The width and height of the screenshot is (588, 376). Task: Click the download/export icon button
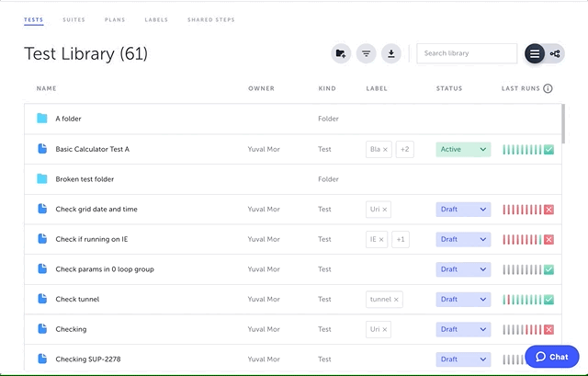click(391, 53)
